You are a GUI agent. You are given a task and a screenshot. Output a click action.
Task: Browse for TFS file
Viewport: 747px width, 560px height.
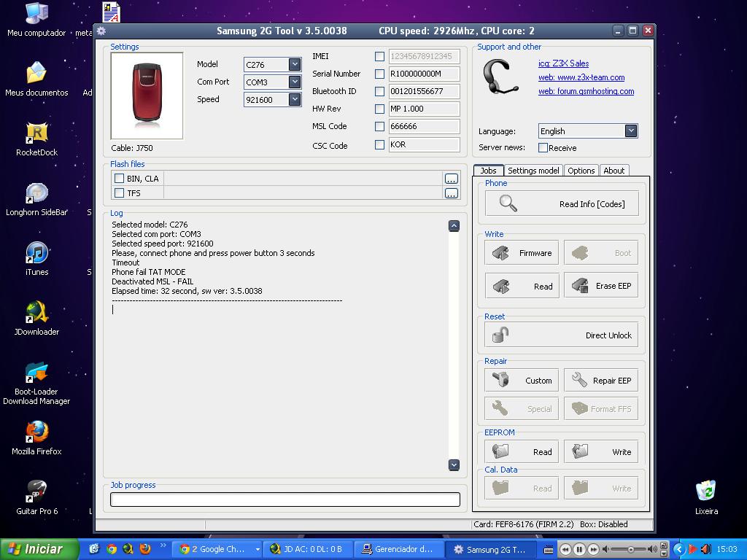point(451,192)
